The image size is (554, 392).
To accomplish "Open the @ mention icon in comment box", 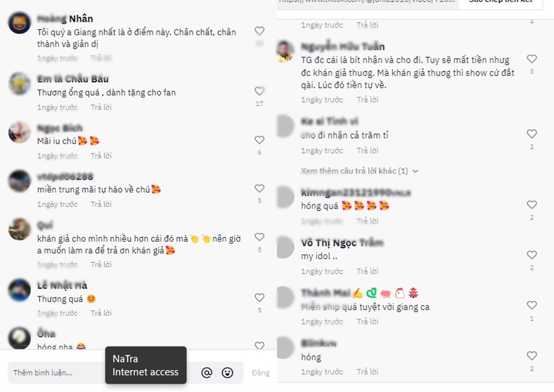I will 207,373.
